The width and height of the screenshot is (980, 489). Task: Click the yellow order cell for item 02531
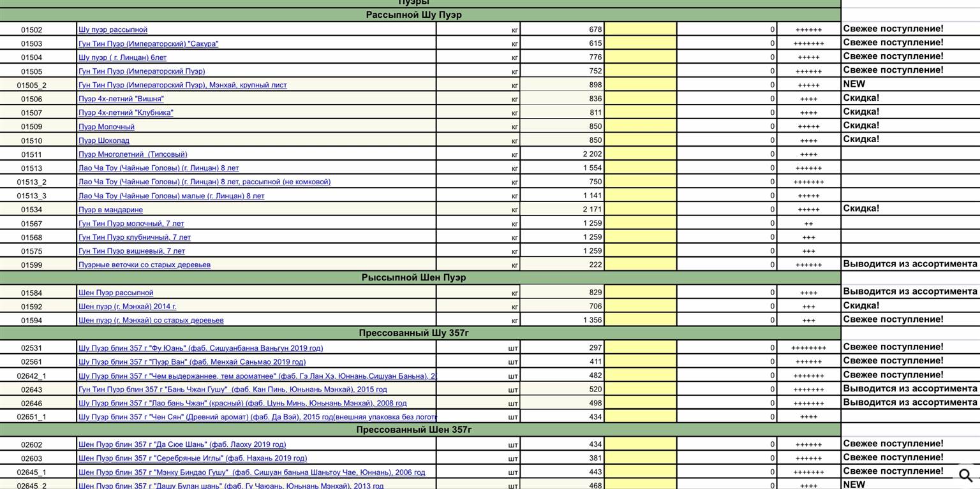click(x=641, y=348)
